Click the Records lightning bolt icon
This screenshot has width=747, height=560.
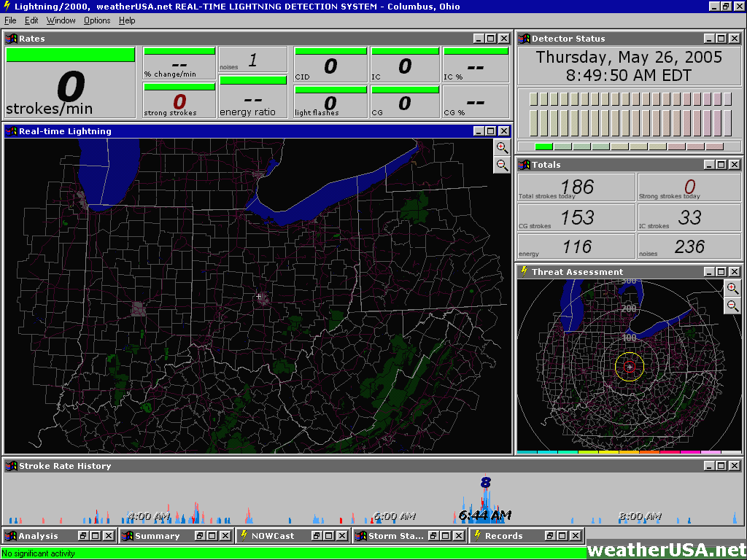(477, 536)
